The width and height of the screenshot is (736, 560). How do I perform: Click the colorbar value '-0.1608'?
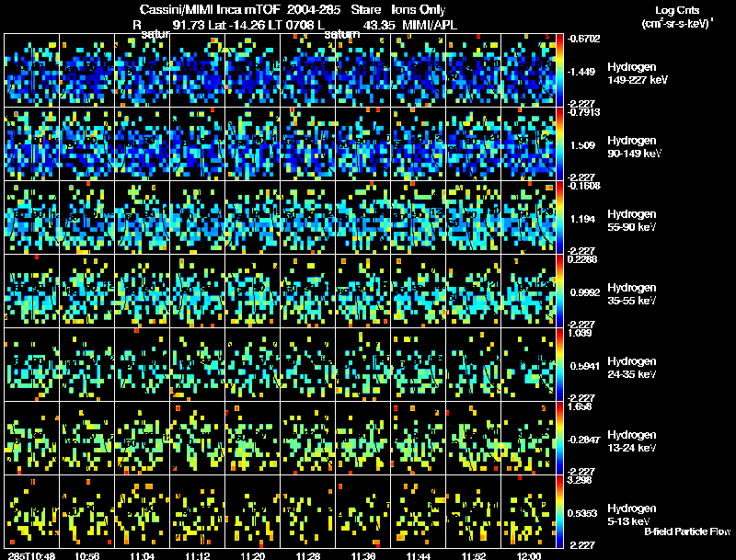(583, 186)
